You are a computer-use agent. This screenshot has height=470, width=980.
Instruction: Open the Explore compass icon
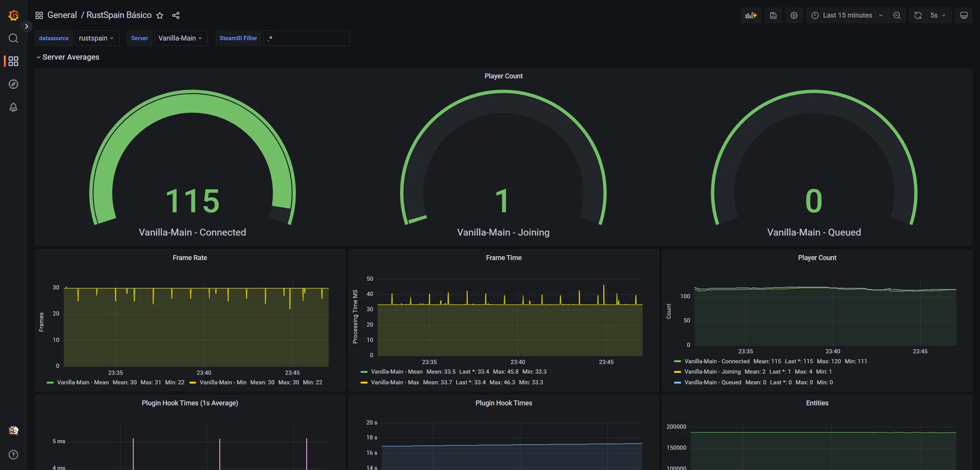coord(13,84)
